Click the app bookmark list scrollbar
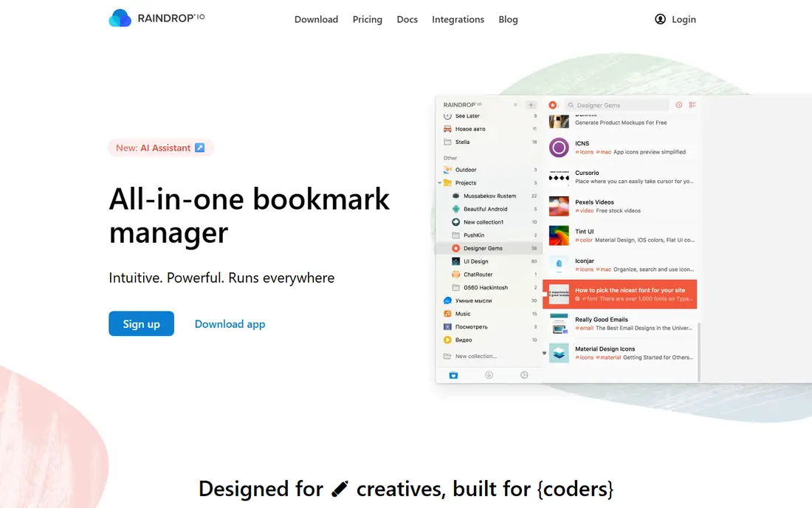Viewport: 812px width, 508px height. pyautogui.click(x=699, y=352)
